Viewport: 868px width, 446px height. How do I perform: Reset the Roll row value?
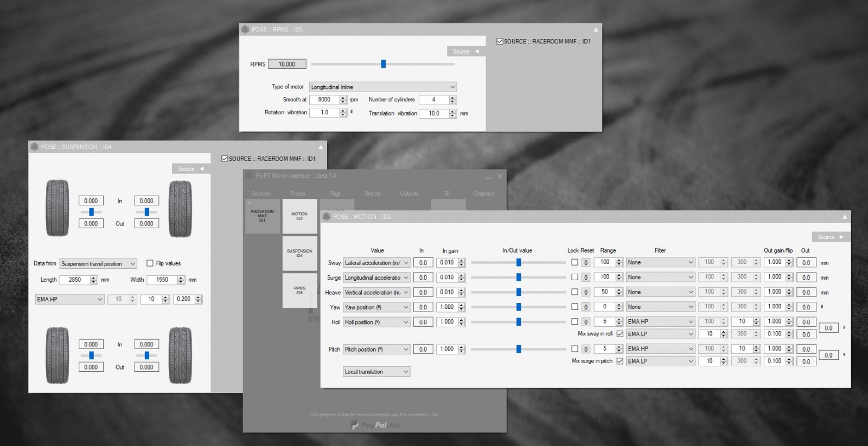586,322
